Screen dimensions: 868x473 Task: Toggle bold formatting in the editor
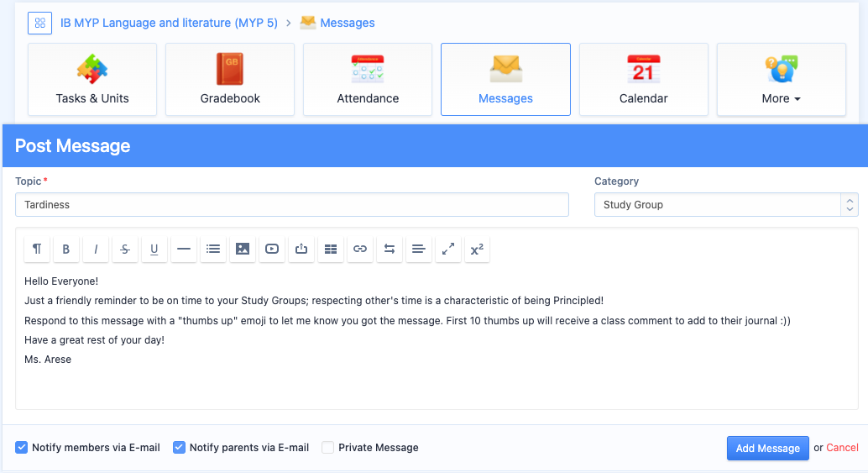pyautogui.click(x=66, y=249)
